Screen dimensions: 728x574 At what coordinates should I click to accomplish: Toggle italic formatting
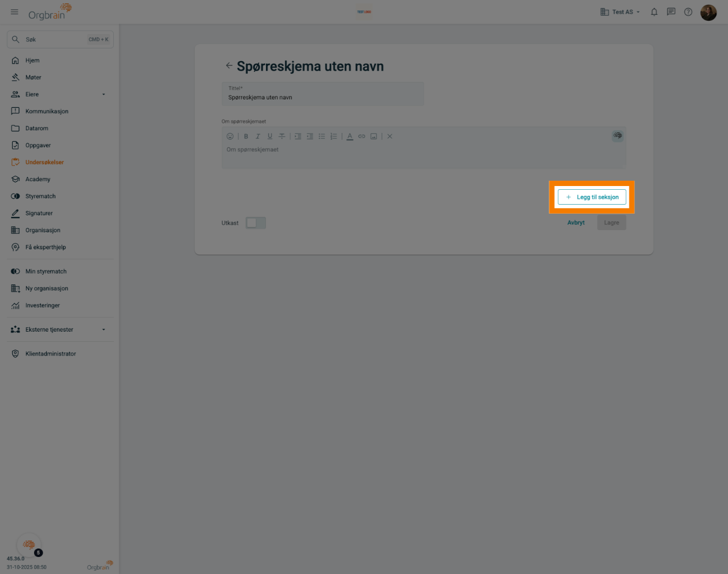click(258, 137)
